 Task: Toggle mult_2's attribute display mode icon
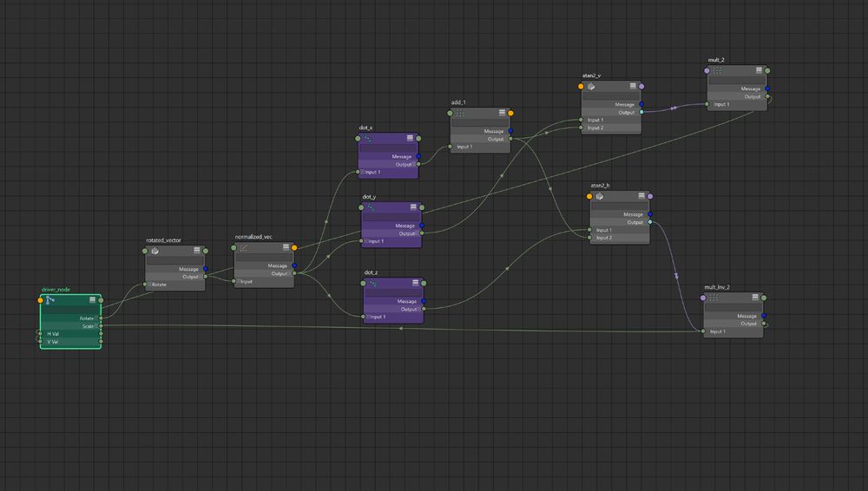click(759, 70)
